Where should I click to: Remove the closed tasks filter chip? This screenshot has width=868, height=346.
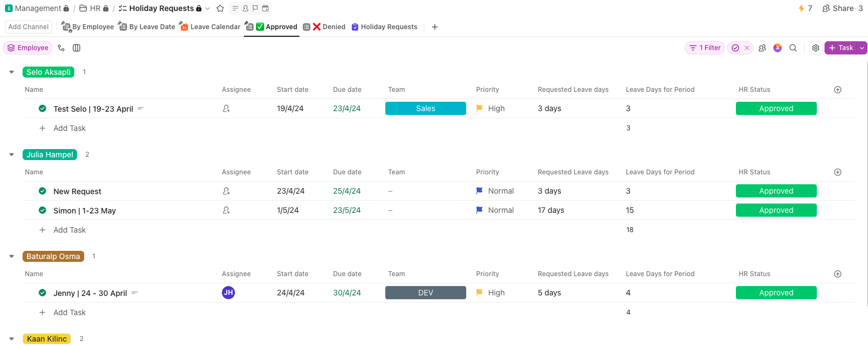(747, 48)
